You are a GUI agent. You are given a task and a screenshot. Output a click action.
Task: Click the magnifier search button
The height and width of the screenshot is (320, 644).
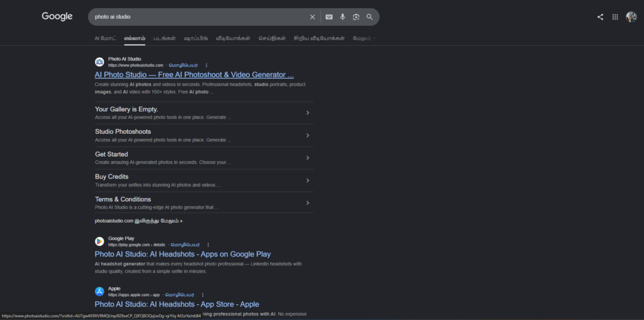(x=370, y=17)
